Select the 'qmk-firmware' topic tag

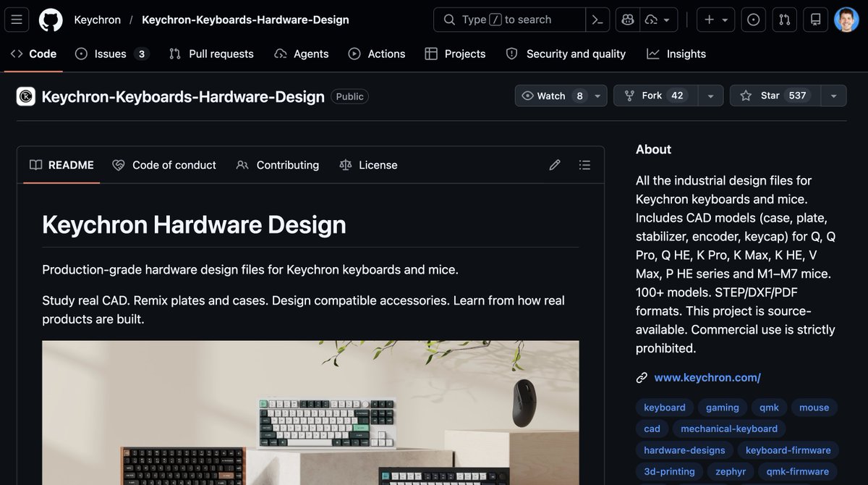[798, 471]
